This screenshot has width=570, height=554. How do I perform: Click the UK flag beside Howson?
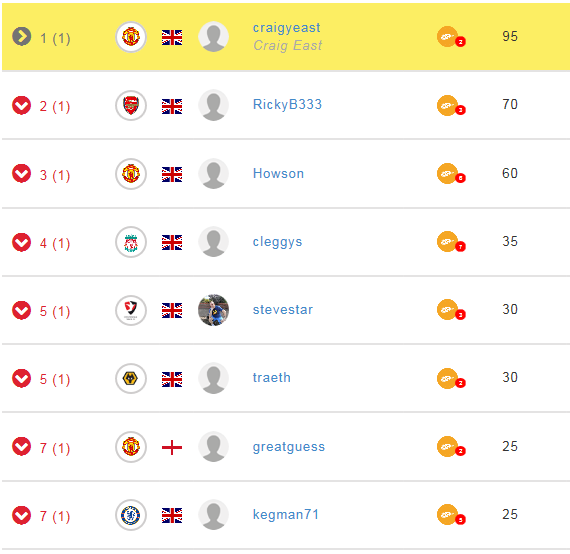pos(172,174)
